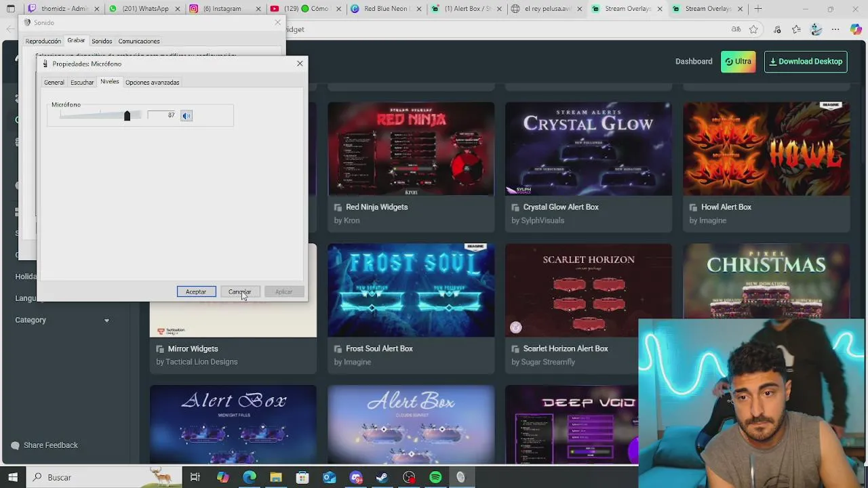
Task: Open Microsoft Edge from the taskbar
Action: (x=250, y=477)
